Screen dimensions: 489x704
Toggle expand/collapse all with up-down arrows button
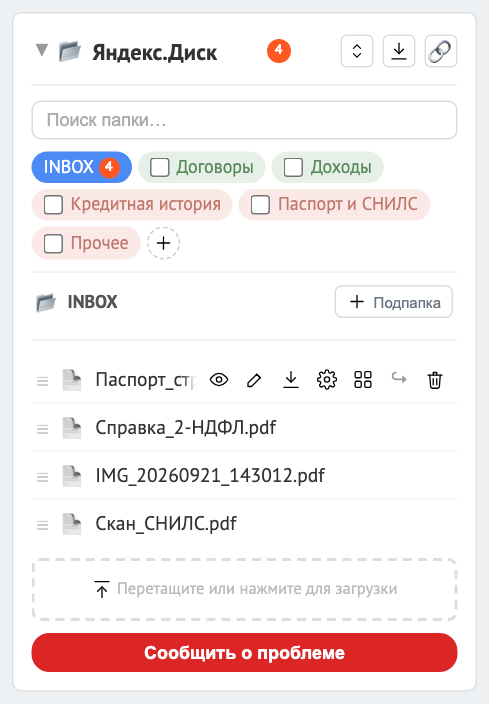click(357, 51)
